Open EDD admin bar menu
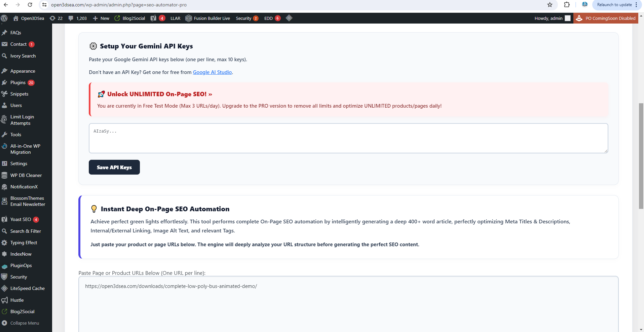Screen dimensions: 644x332 coord(272,18)
